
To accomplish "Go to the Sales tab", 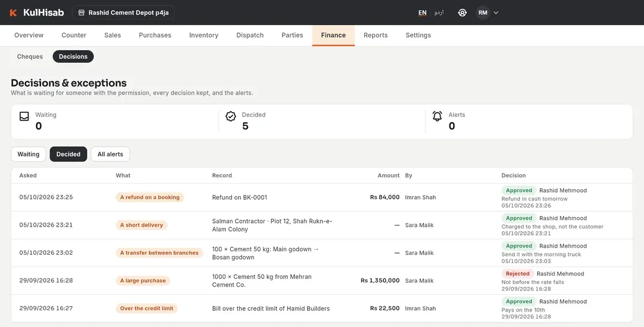I will (113, 35).
